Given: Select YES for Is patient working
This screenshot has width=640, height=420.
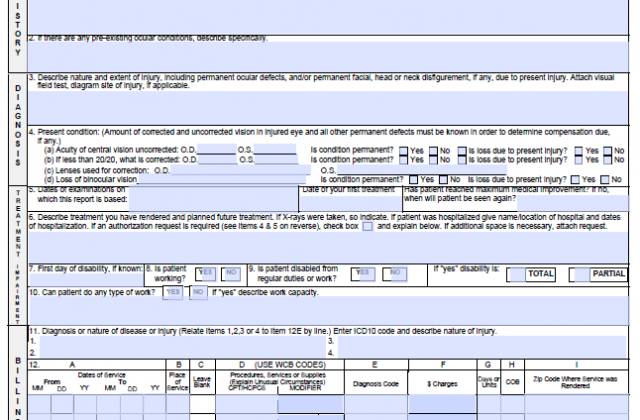Looking at the screenshot, I should point(206,273).
